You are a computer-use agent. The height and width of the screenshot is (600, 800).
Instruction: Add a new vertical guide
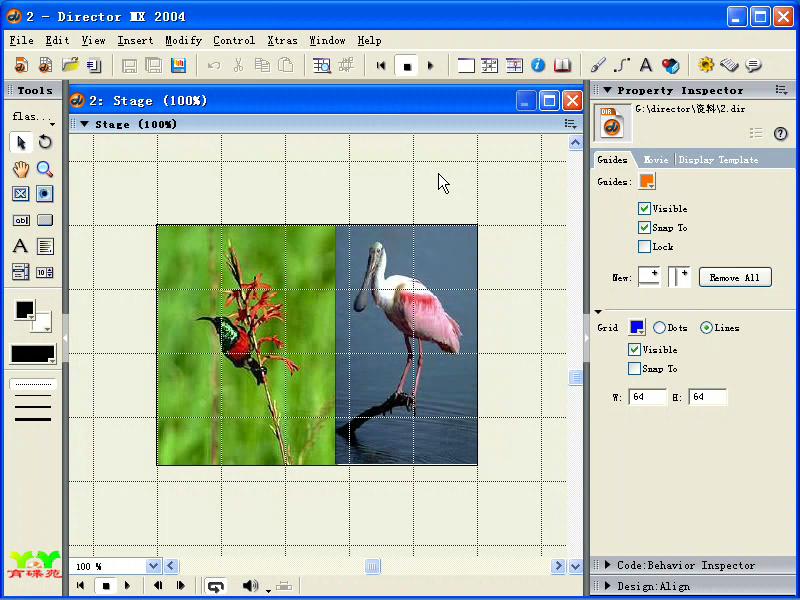[679, 277]
